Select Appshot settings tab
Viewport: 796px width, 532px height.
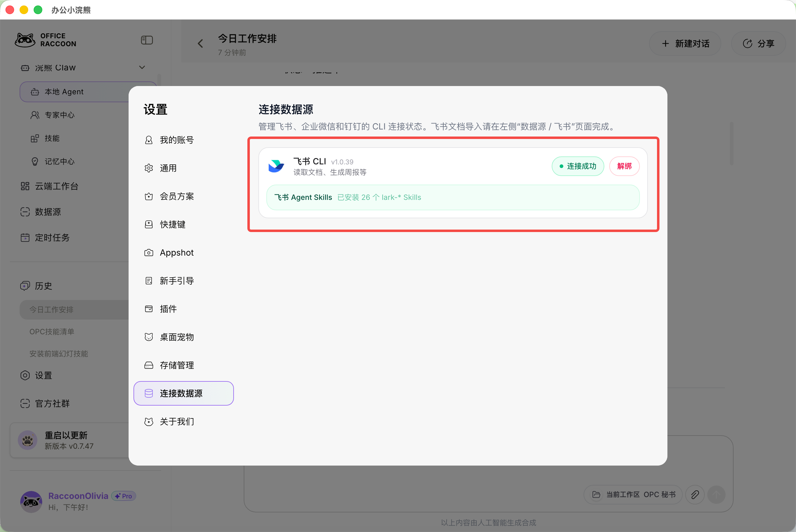coord(184,253)
